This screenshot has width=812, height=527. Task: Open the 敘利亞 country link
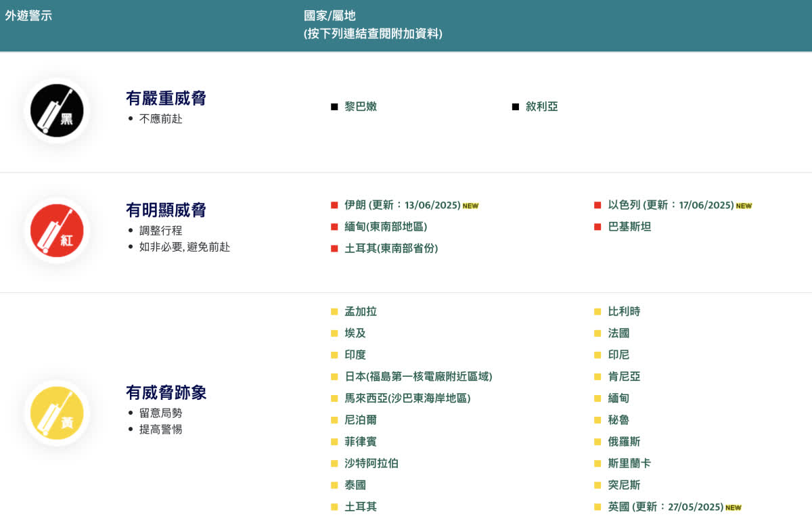[x=542, y=107]
